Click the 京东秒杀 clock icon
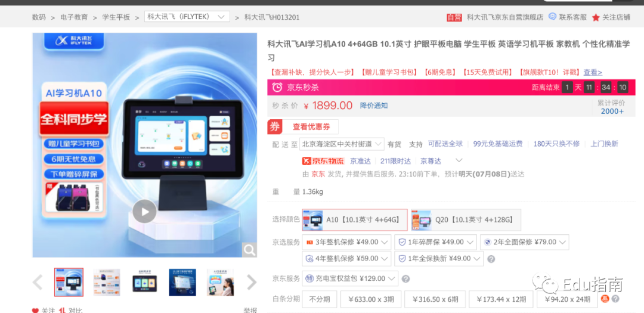The width and height of the screenshot is (644, 313). [278, 87]
